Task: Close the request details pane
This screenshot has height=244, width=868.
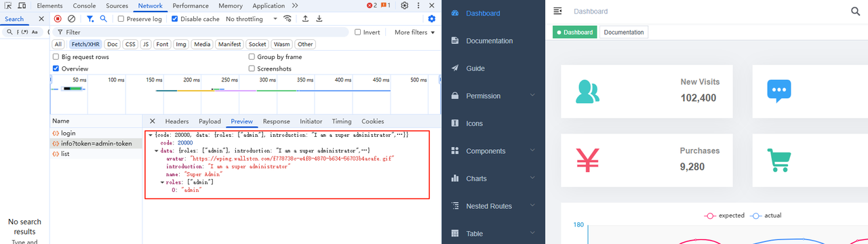Action: (153, 121)
